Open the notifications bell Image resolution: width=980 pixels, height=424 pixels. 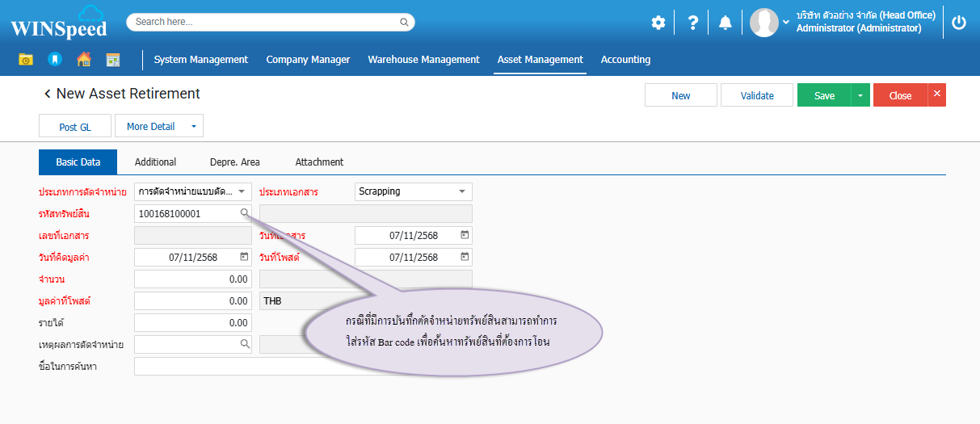coord(726,23)
